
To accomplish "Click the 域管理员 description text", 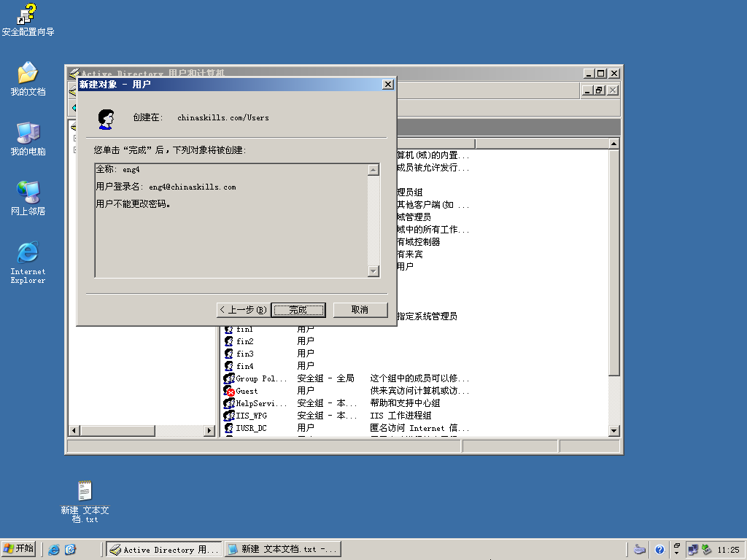I will click(x=414, y=217).
